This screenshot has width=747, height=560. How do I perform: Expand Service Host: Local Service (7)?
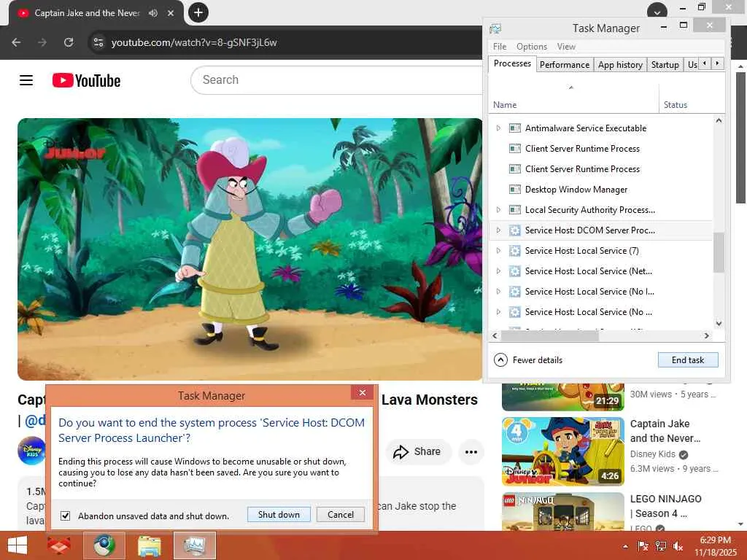(498, 251)
